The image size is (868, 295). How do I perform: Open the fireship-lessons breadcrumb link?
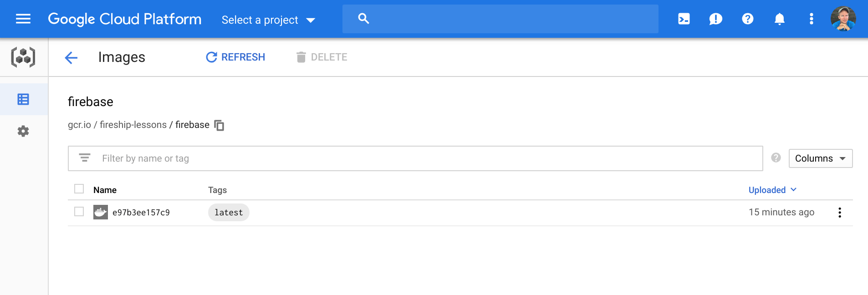tap(133, 125)
